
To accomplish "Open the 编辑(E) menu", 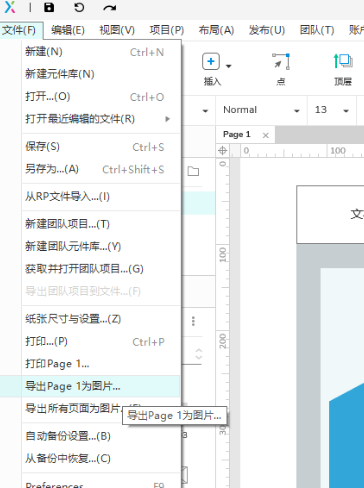I will pos(68,30).
